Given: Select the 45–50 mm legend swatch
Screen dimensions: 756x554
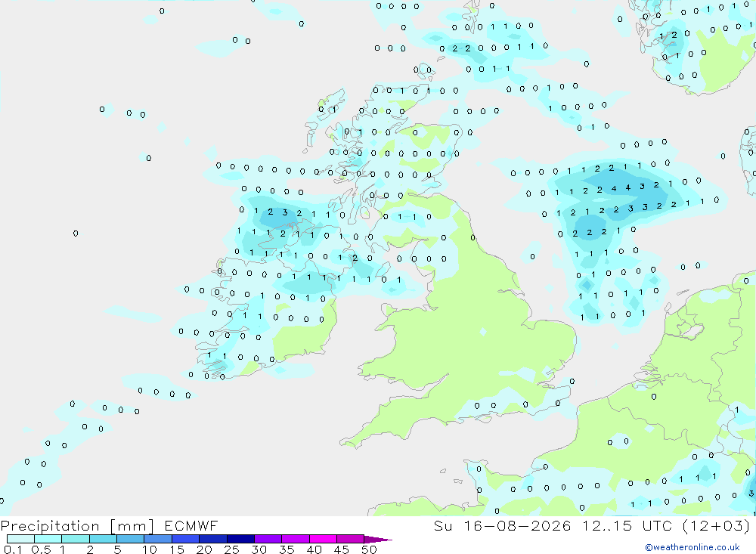Looking at the screenshot, I should click(351, 539).
